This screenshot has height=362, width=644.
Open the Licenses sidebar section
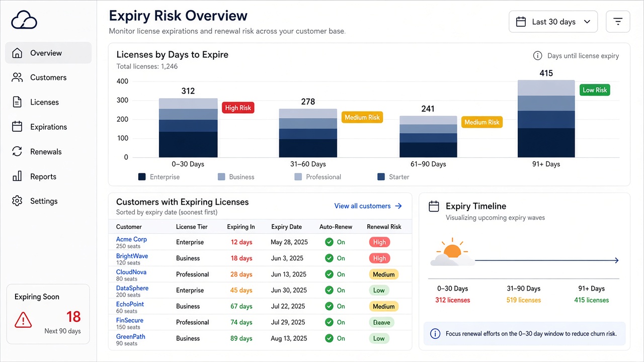(48, 102)
